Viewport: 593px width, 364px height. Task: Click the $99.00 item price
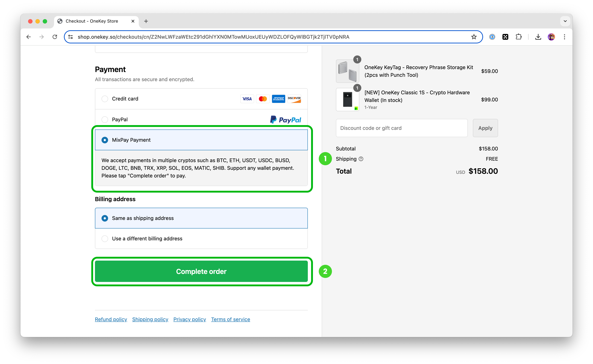point(489,100)
